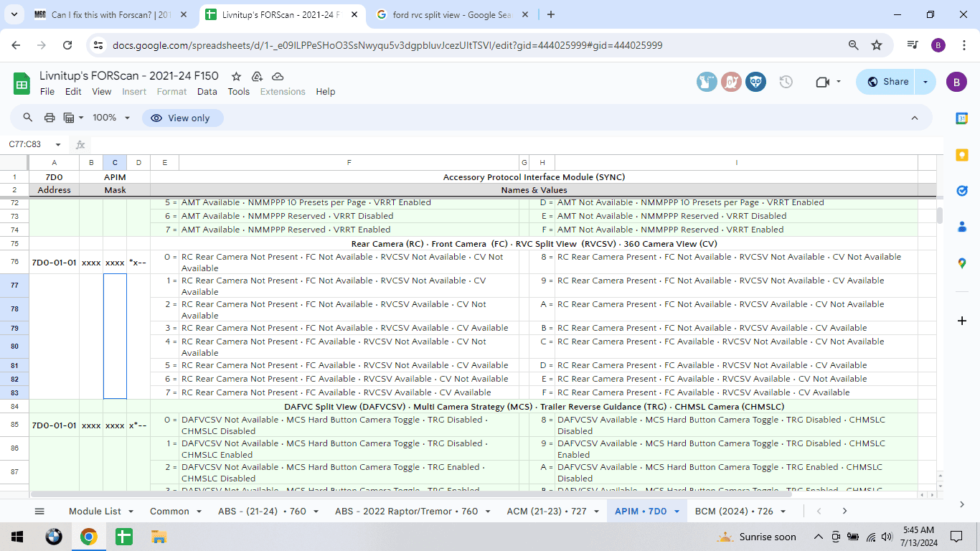Screen dimensions: 980x551
Task: Search the menus with the magnifier icon
Action: point(28,118)
